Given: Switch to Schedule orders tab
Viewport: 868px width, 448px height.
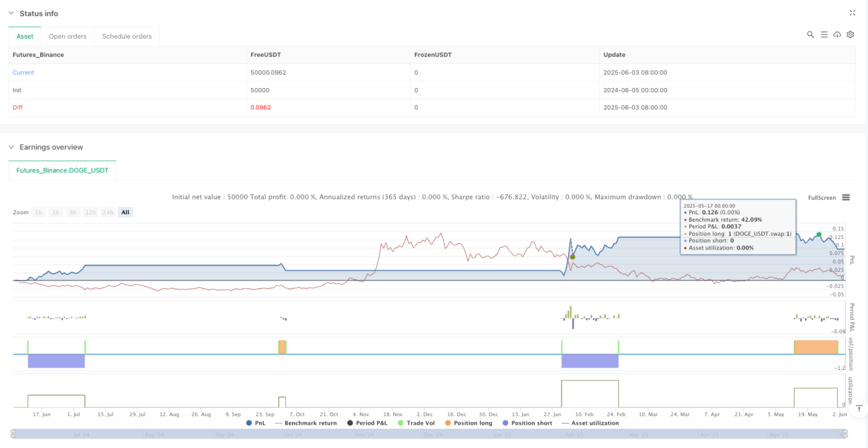Looking at the screenshot, I should [127, 36].
